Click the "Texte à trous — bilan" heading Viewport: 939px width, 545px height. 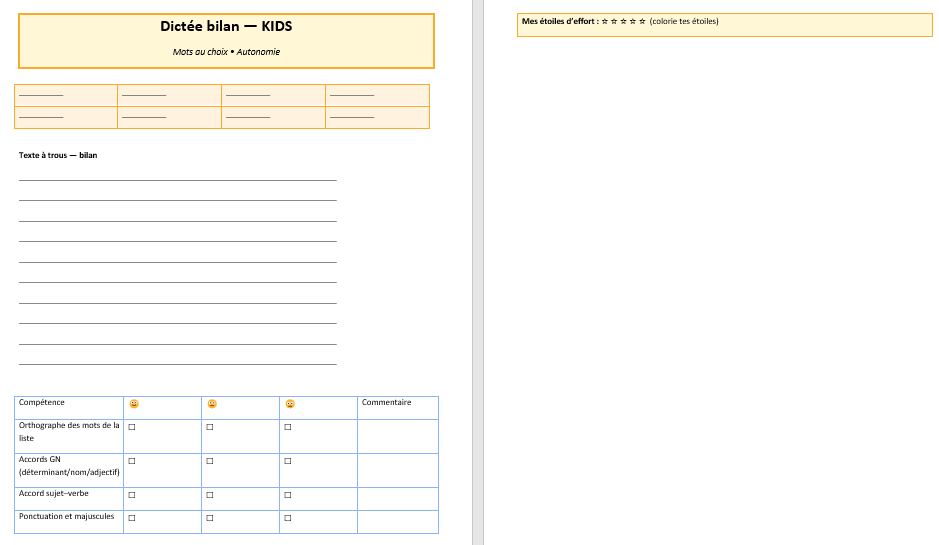[58, 155]
